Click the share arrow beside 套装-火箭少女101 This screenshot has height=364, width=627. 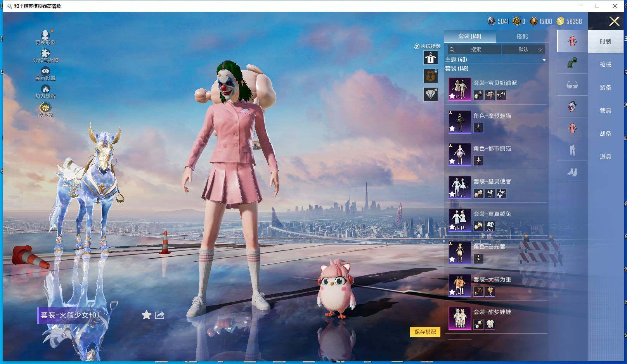tap(159, 315)
